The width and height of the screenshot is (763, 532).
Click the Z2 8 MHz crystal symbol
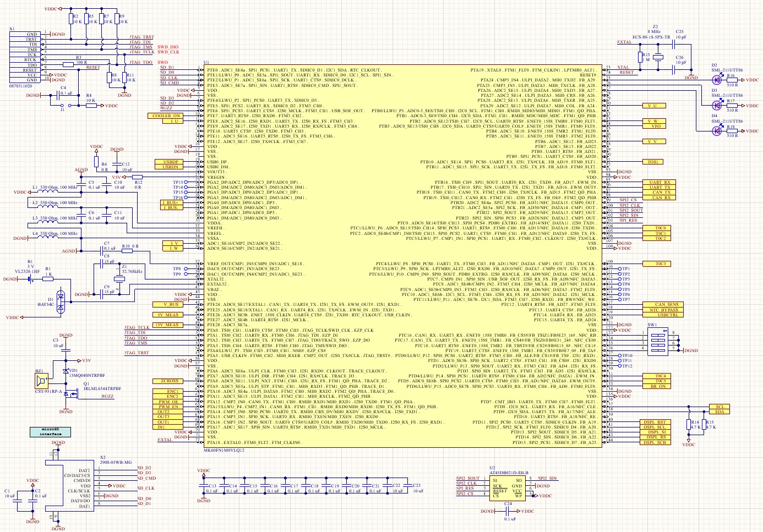coord(658,57)
